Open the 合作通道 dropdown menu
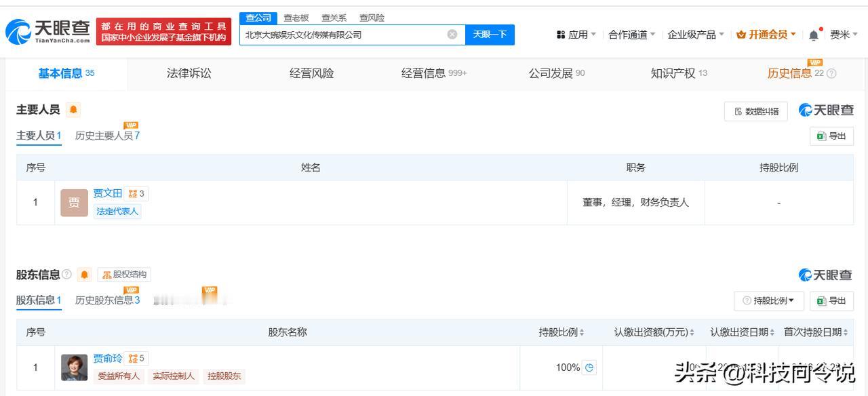This screenshot has height=396, width=868. click(x=632, y=35)
